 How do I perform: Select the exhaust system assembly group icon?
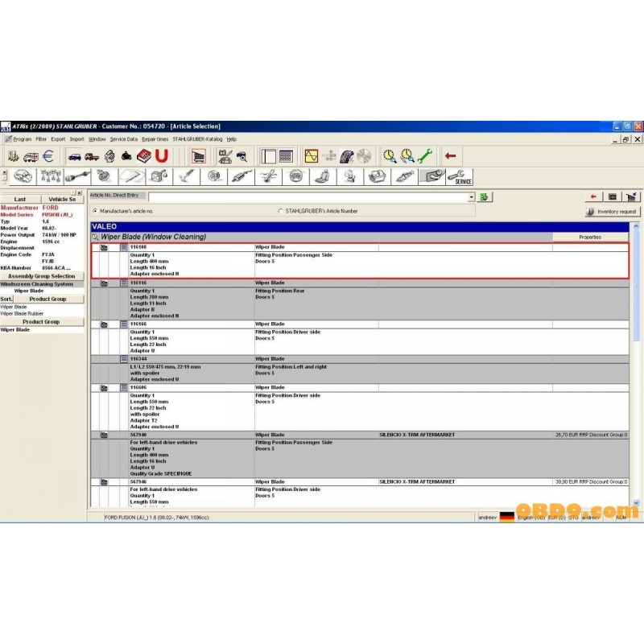point(241,177)
